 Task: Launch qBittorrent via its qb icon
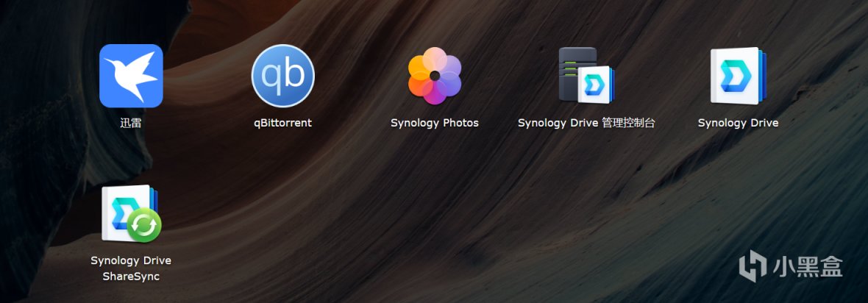pos(283,76)
